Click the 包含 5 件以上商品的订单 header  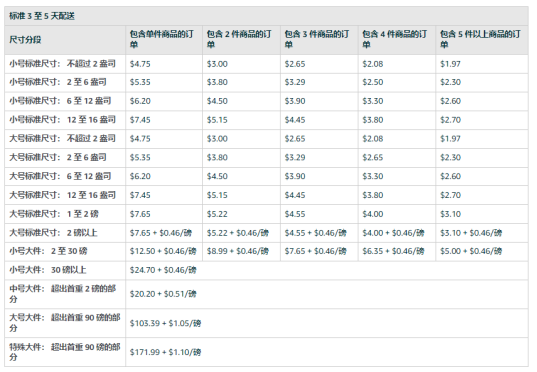pos(480,39)
